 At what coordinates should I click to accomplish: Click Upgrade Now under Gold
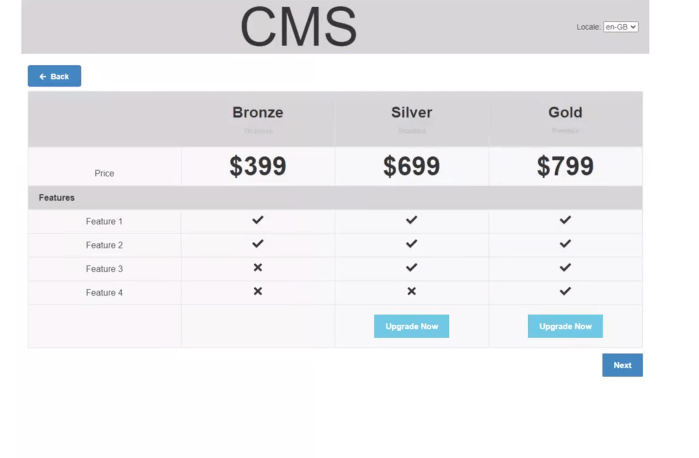coord(565,326)
